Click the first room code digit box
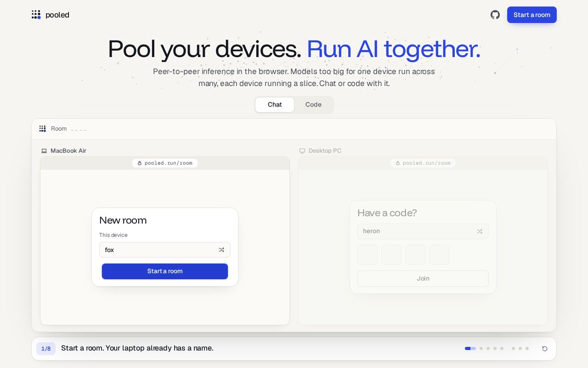 pos(367,255)
